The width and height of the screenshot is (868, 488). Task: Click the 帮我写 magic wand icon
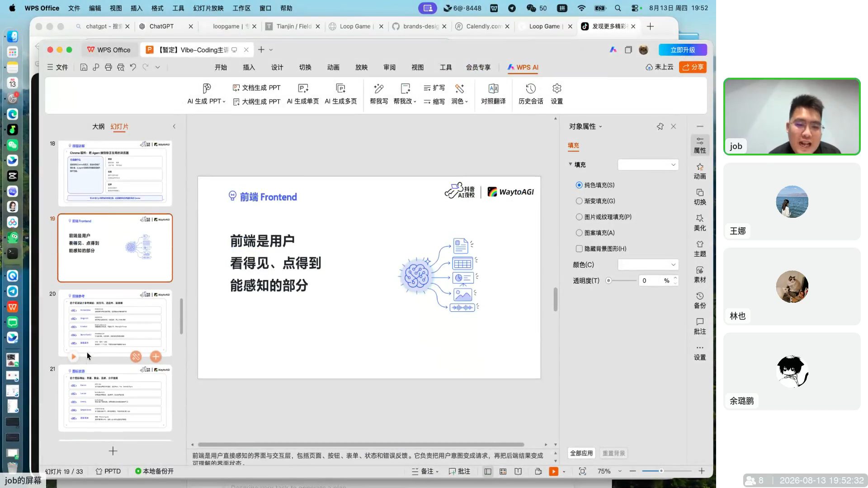coord(379,89)
